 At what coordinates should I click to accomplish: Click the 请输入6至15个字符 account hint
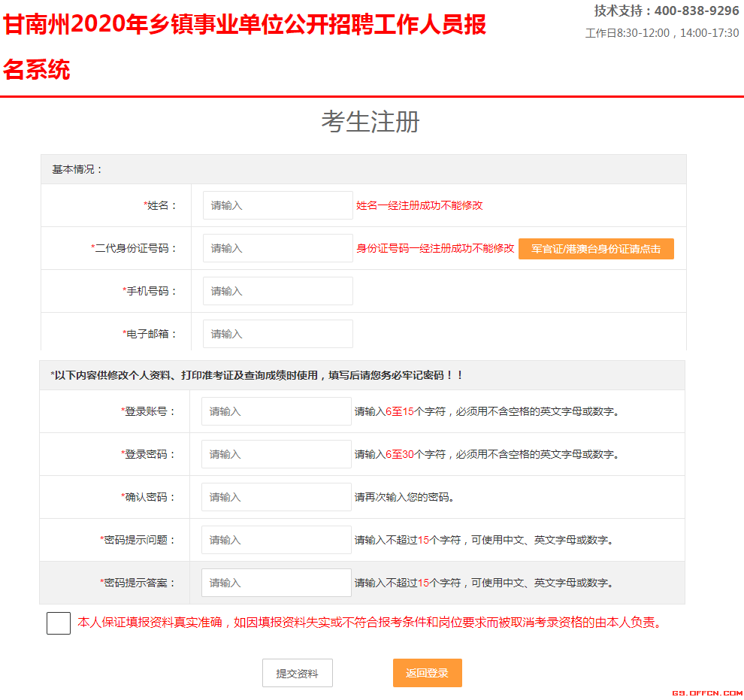(487, 411)
